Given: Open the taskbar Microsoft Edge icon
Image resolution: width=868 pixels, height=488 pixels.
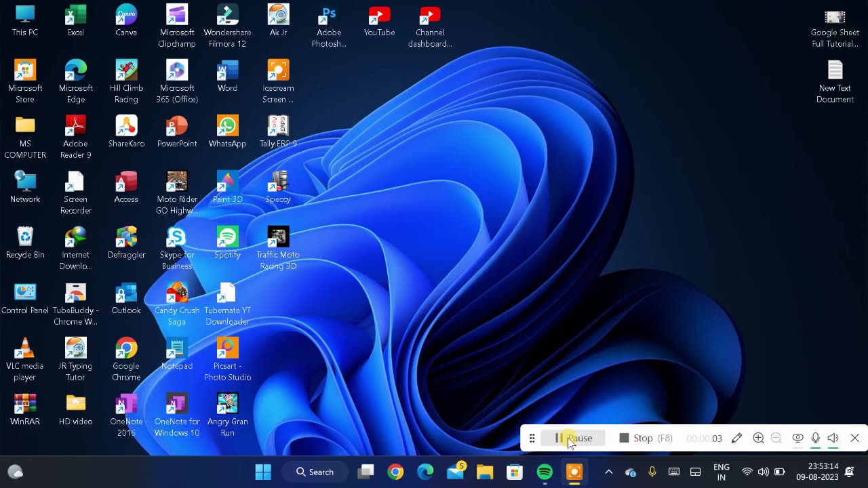Looking at the screenshot, I should (425, 472).
